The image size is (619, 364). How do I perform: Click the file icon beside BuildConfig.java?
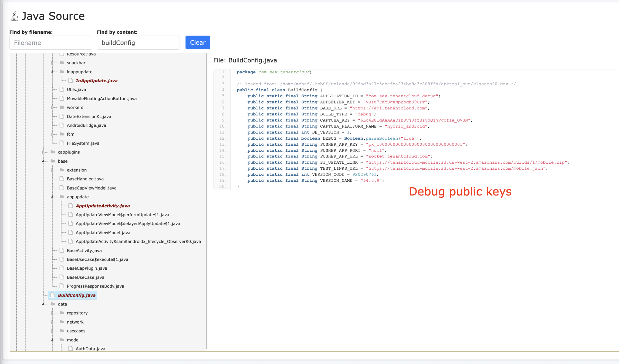pos(53,295)
